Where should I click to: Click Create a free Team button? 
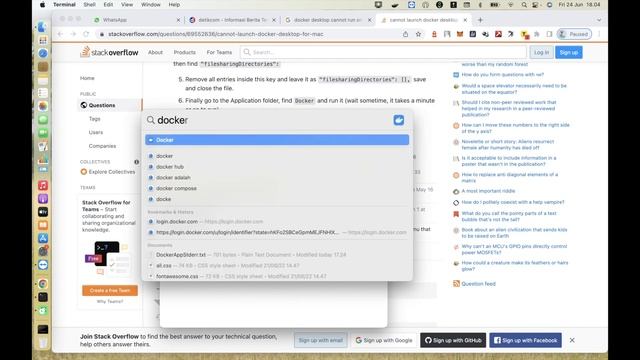tap(110, 290)
